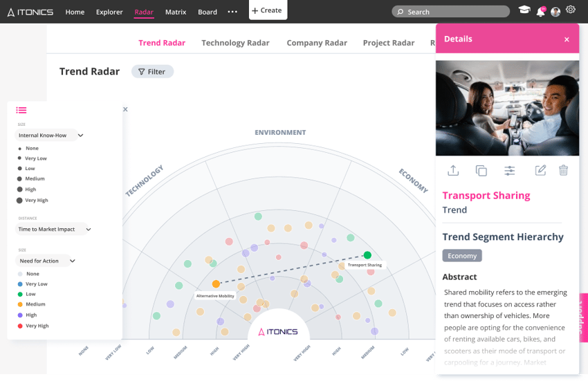Screen dimensions: 588x381
Task: Select the Very High red legend dot
Action: click(x=20, y=326)
